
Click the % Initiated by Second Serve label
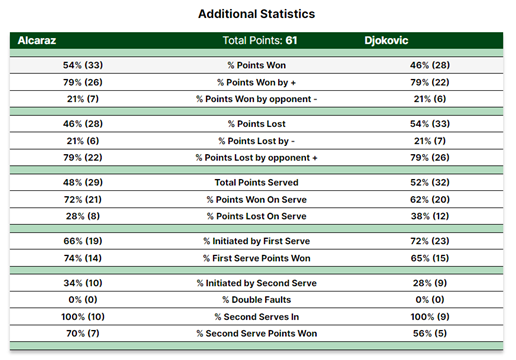(x=256, y=283)
